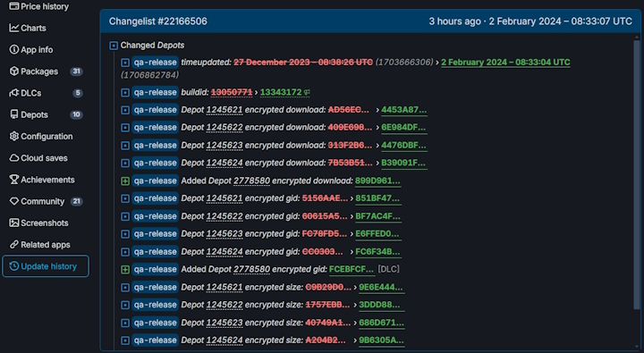The image size is (644, 353).
Task: Open Depot 1245623 link in encrypted size row
Action: (225, 323)
